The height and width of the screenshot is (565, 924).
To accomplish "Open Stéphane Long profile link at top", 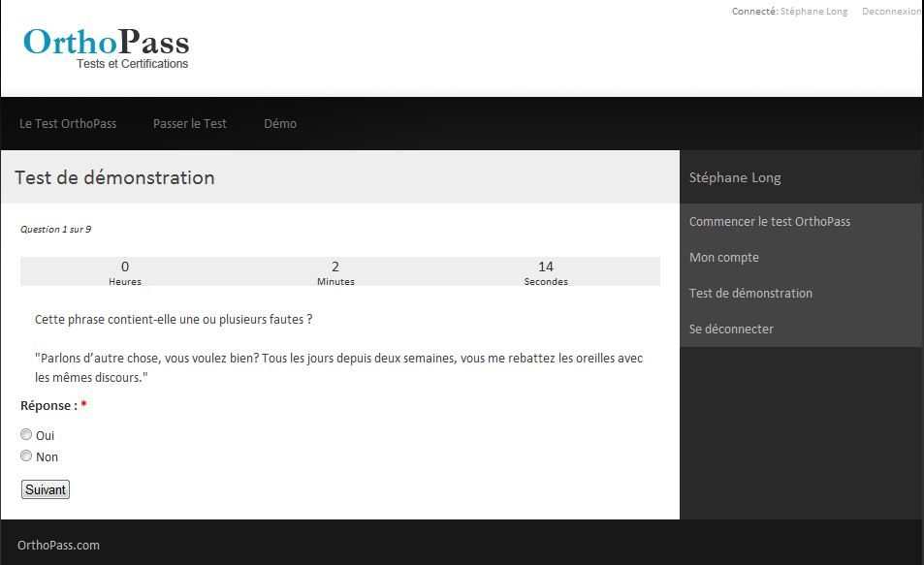I will click(x=813, y=12).
